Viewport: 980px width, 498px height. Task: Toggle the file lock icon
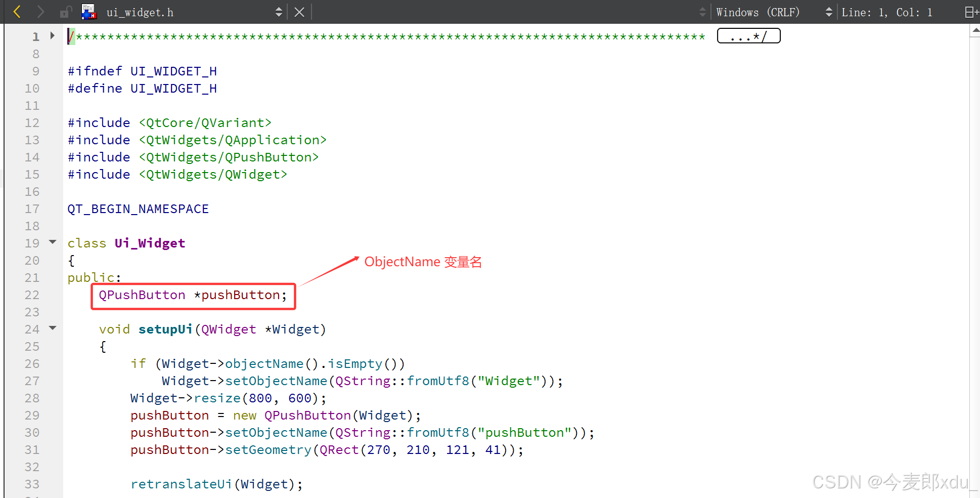click(x=66, y=12)
